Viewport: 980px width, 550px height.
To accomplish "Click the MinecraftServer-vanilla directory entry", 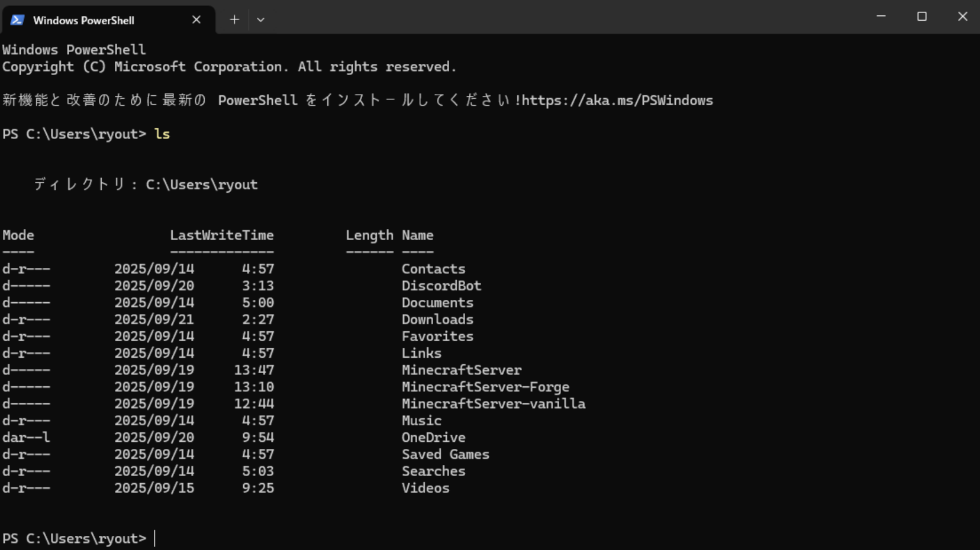I will pyautogui.click(x=493, y=404).
